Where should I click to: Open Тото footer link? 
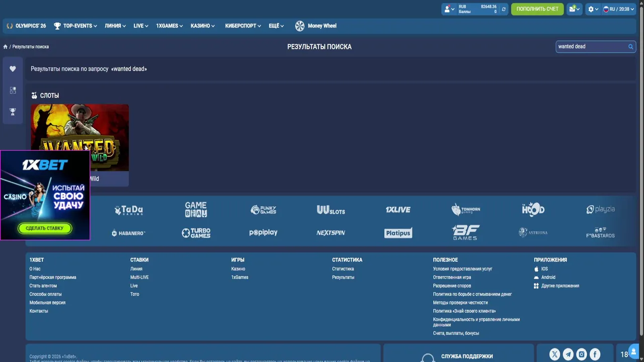tap(134, 294)
